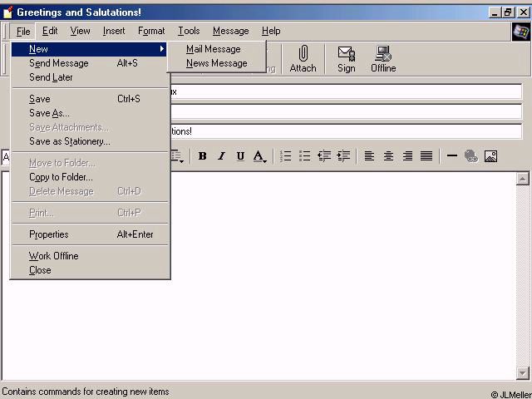Screen dimensions: 532x399
Task: Choose Save As... in the File menu
Action: [90, 113]
